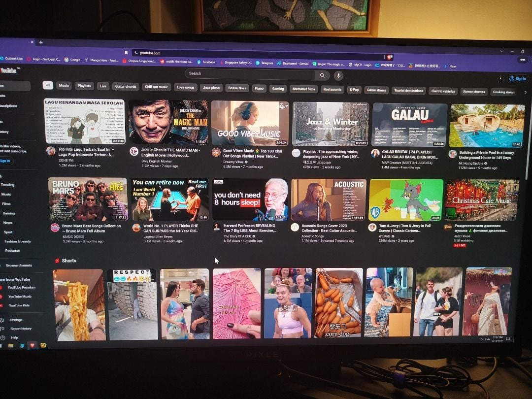Open the Tom & Jerry cartoon thumbnail
532x399 pixels.
click(x=406, y=200)
